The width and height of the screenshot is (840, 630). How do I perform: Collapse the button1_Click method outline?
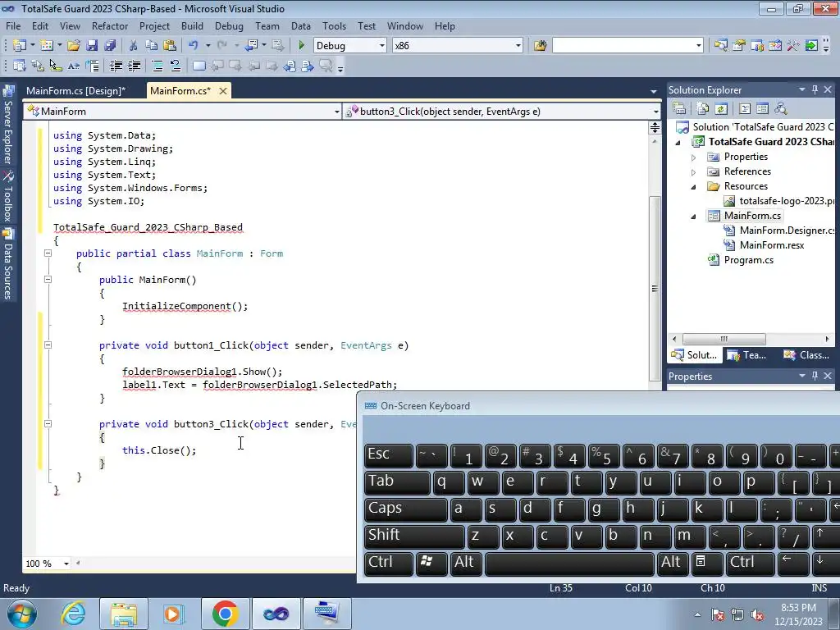(48, 345)
